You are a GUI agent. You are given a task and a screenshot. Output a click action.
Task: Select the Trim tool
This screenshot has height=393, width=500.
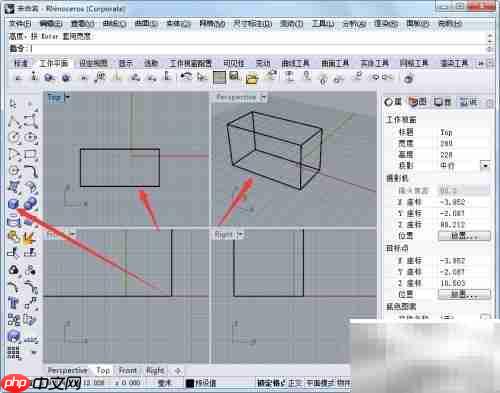click(14, 253)
